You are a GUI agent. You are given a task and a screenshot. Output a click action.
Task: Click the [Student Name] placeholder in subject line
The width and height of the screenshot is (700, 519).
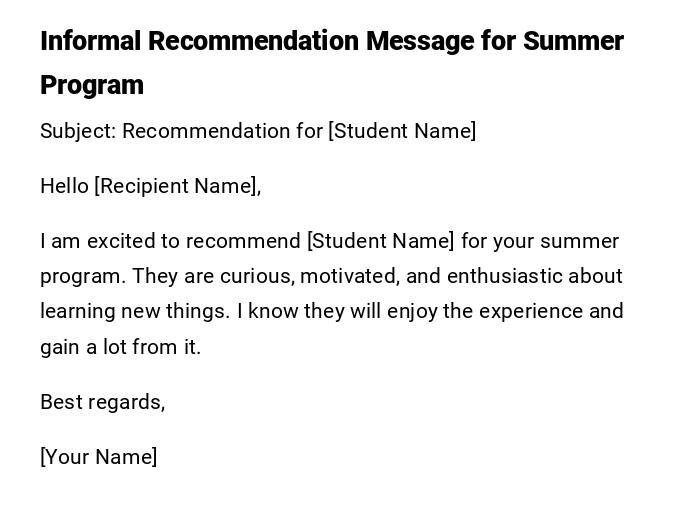pos(402,131)
